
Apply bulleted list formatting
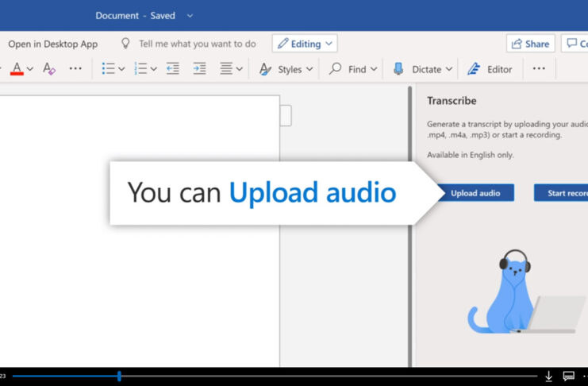109,69
